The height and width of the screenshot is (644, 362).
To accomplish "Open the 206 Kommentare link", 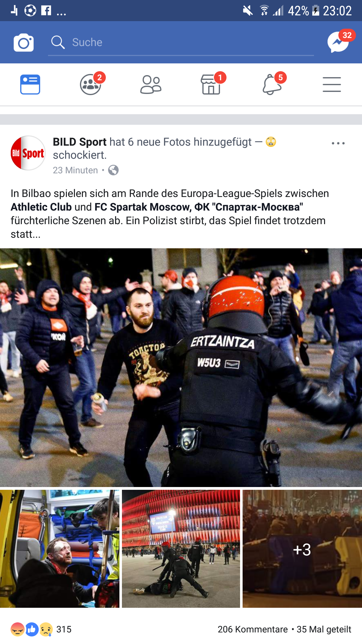I will 253,629.
